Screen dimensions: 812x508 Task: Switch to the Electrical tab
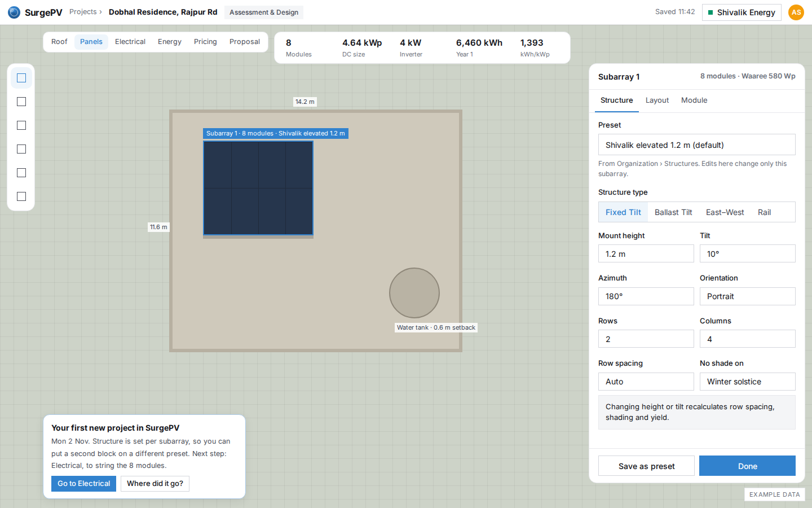pos(130,42)
